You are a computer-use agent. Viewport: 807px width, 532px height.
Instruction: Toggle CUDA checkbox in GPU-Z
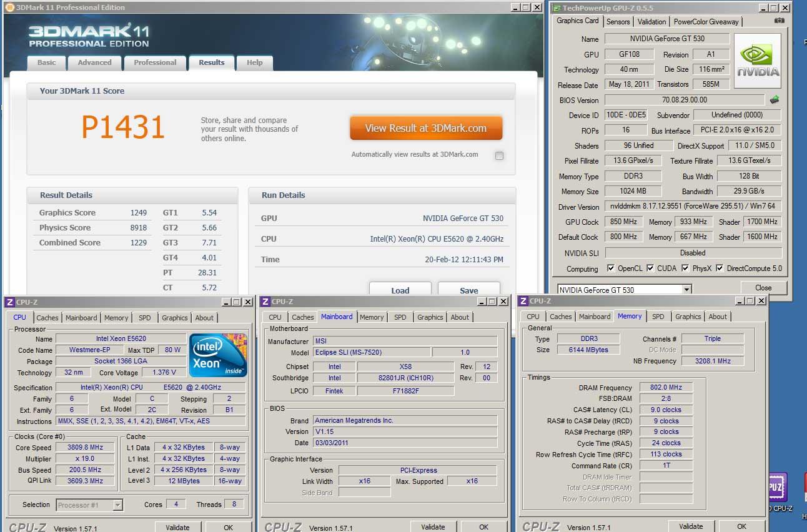tap(651, 268)
